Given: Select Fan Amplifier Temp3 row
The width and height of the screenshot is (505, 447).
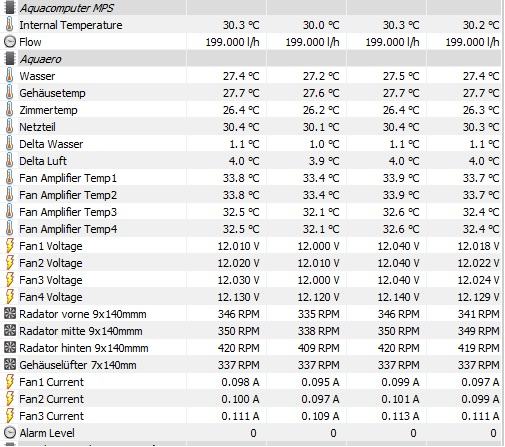Looking at the screenshot, I should point(253,212).
